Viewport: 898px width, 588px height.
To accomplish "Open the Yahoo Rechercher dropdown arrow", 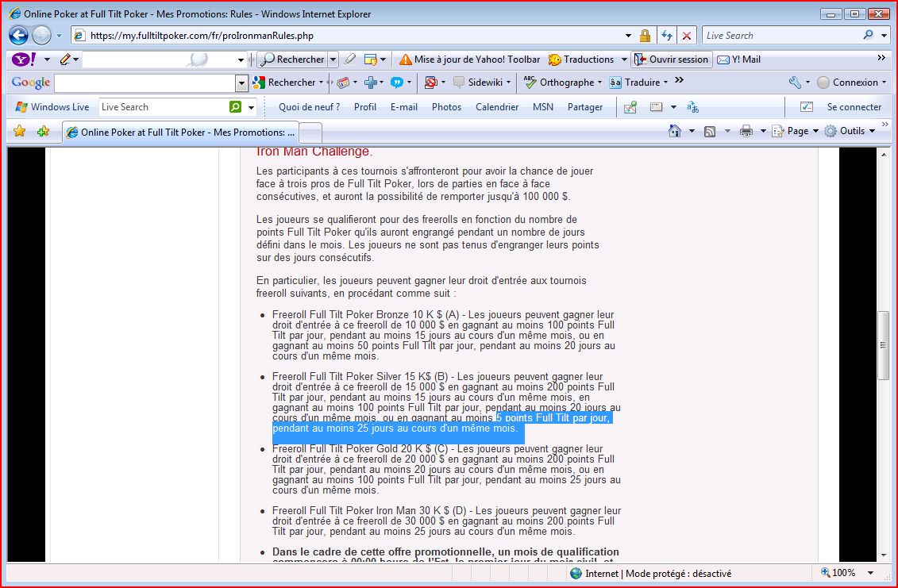I will (333, 60).
